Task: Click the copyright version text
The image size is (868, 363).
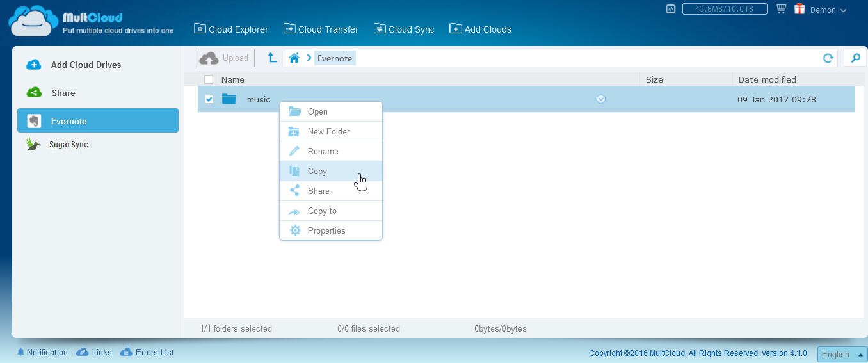Action: tap(698, 353)
